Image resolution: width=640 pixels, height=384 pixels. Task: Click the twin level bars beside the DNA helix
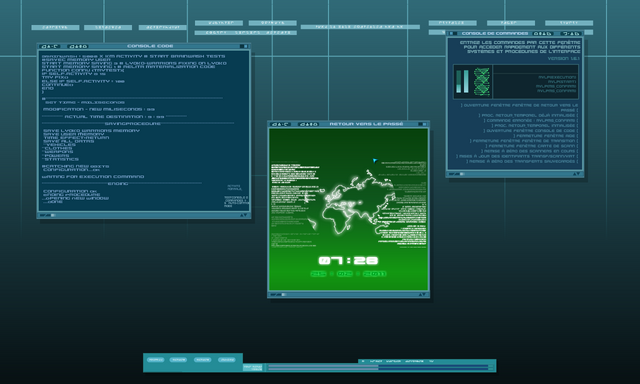point(462,82)
